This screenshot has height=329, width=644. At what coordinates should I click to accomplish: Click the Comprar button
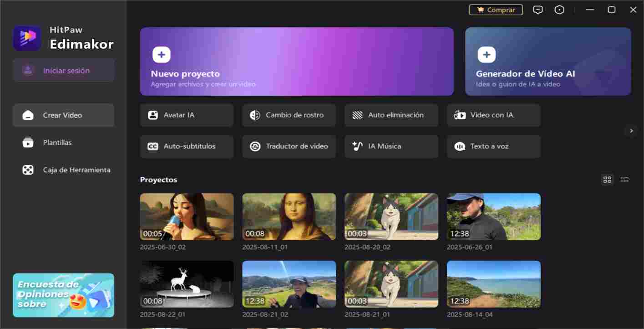pos(496,10)
